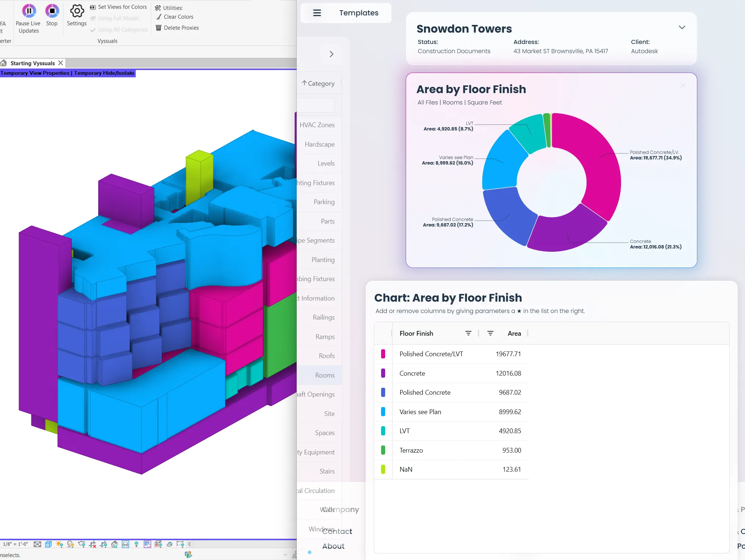Switch to Starting Vyssuals view tab
Image resolution: width=745 pixels, height=560 pixels.
pyautogui.click(x=32, y=63)
